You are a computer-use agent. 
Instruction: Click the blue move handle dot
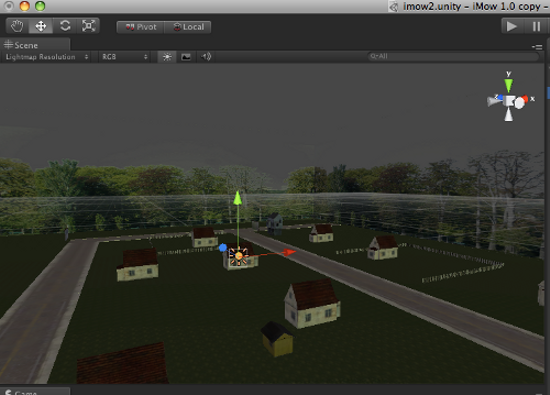(223, 248)
